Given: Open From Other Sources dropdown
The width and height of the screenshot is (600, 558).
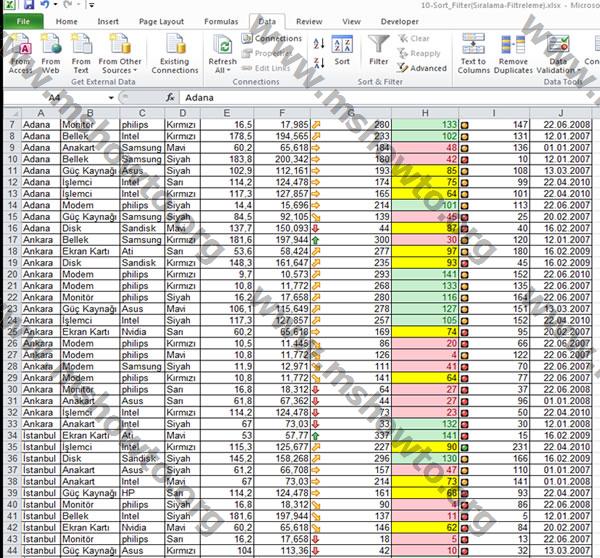Looking at the screenshot, I should tap(120, 54).
